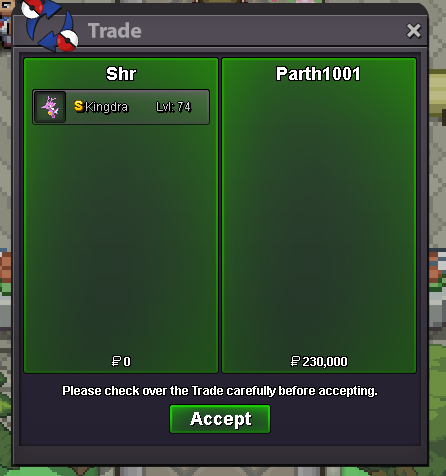Close the Trade window
The height and width of the screenshot is (476, 446).
pyautogui.click(x=414, y=31)
